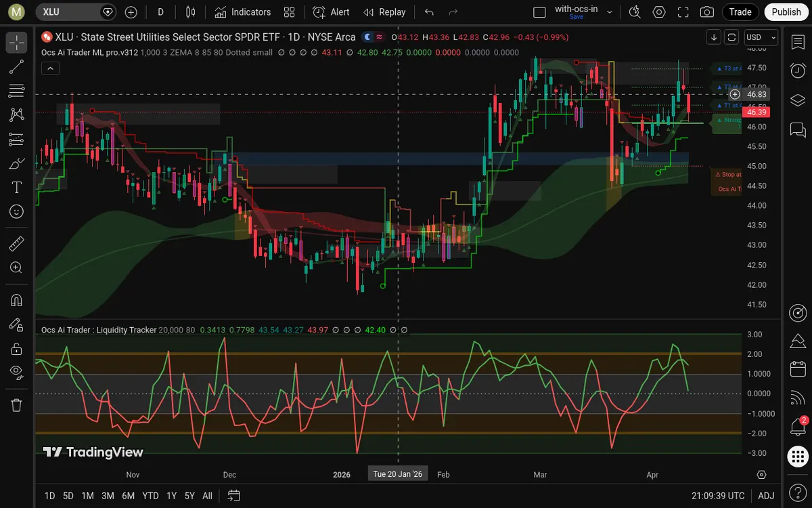This screenshot has height=508, width=812.
Task: Select the 1M date range
Action: pyautogui.click(x=87, y=496)
